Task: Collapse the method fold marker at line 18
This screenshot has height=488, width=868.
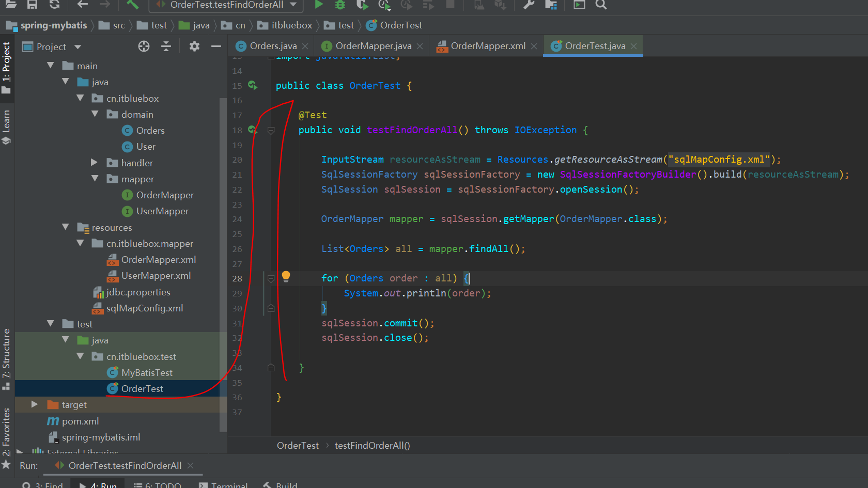Action: coord(271,131)
